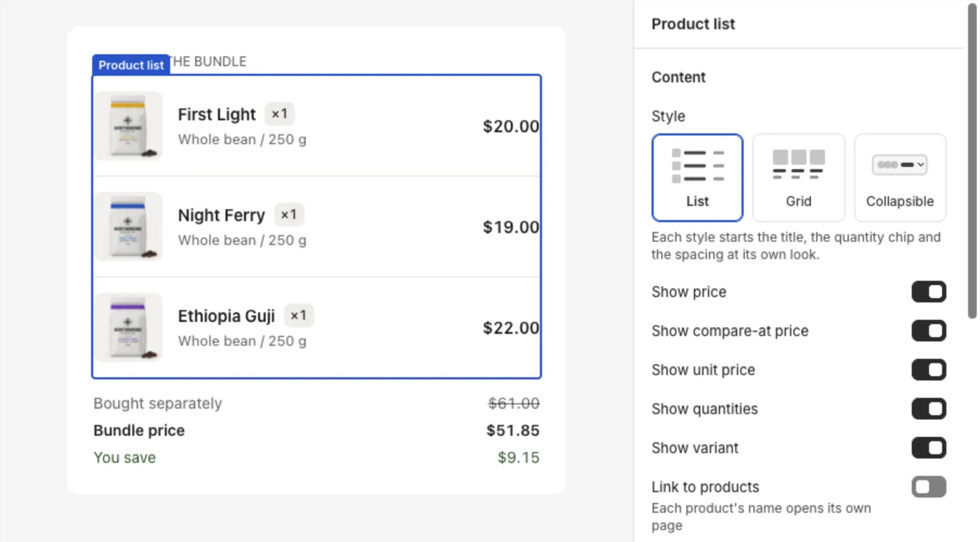The image size is (980, 542).
Task: Click the settings panel vertical scrollbar
Action: click(x=972, y=162)
